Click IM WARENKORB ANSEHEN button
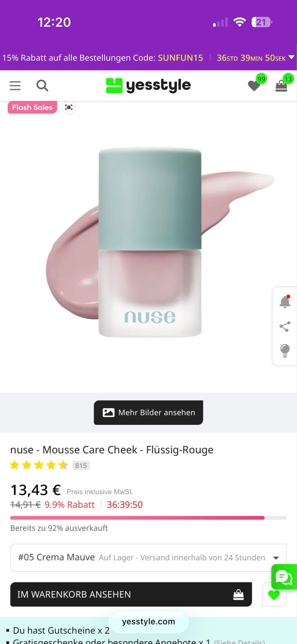The image size is (297, 644). (x=131, y=594)
